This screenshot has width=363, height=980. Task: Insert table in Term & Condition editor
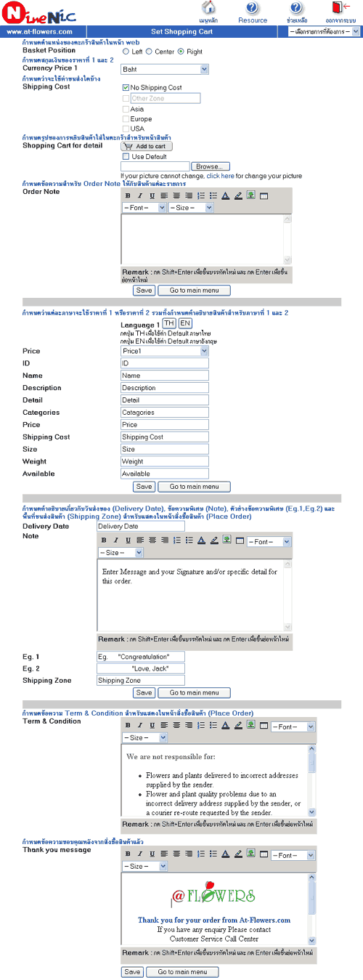pos(264,724)
